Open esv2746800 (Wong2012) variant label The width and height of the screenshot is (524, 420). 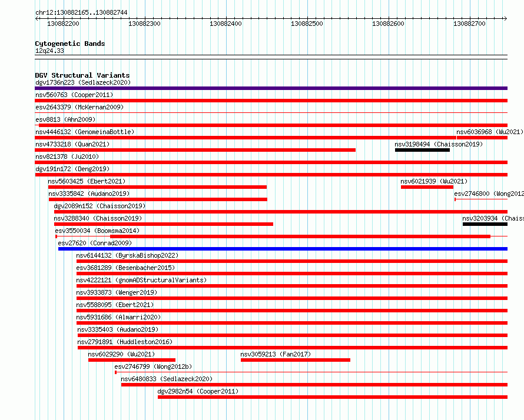pyautogui.click(x=489, y=194)
